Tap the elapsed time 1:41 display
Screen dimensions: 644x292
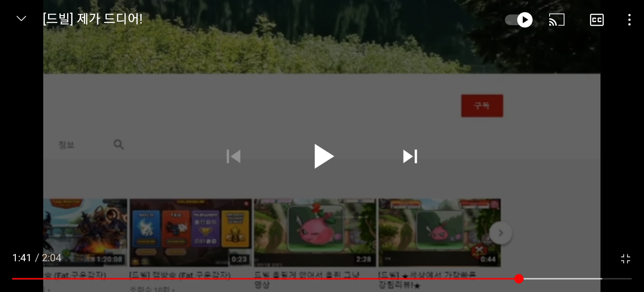pos(22,258)
